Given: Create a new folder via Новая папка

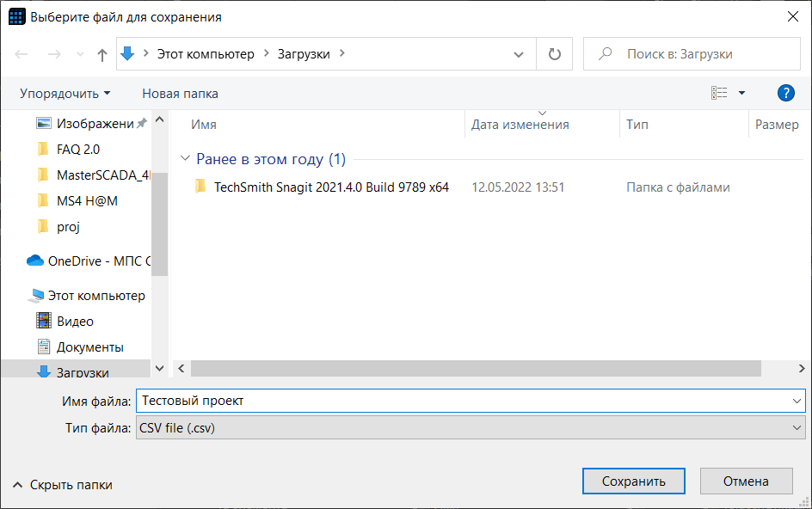Looking at the screenshot, I should [180, 92].
